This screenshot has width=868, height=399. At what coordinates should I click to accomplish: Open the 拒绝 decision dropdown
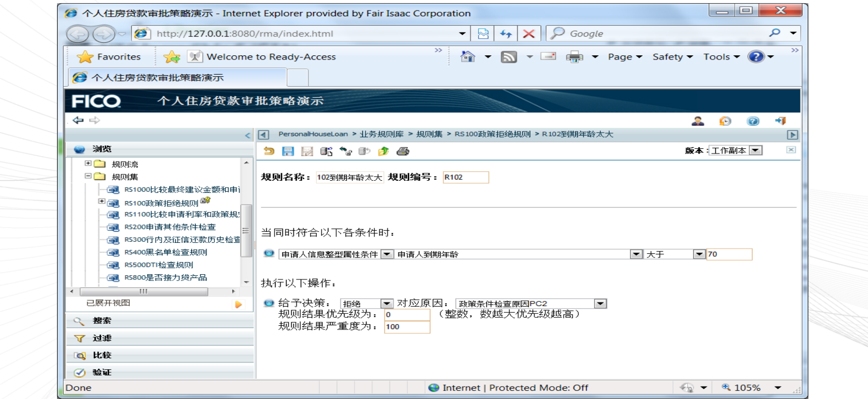(x=387, y=303)
